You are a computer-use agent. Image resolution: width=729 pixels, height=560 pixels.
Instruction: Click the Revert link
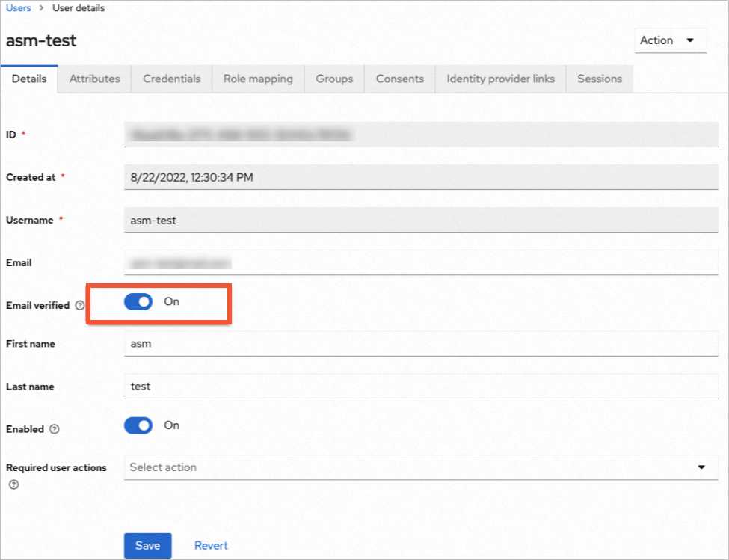tap(211, 546)
